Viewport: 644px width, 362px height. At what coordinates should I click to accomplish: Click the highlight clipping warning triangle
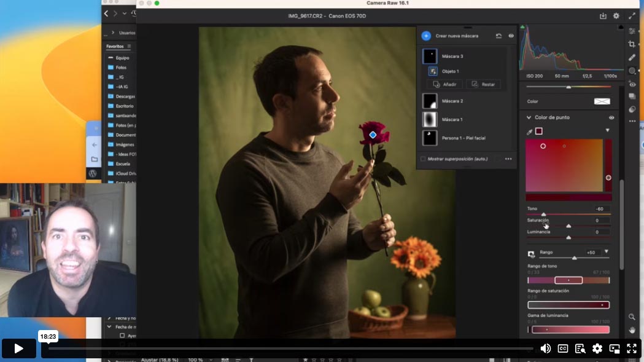pos(621,27)
